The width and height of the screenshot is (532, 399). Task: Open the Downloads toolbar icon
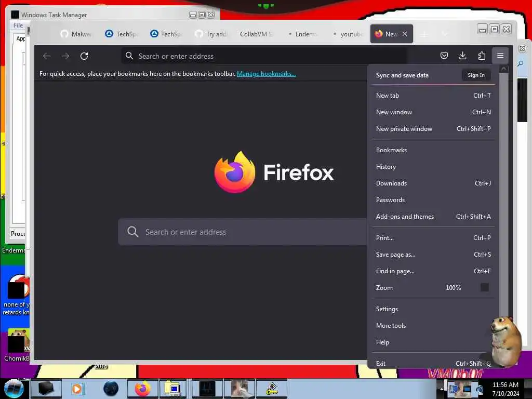pyautogui.click(x=462, y=56)
